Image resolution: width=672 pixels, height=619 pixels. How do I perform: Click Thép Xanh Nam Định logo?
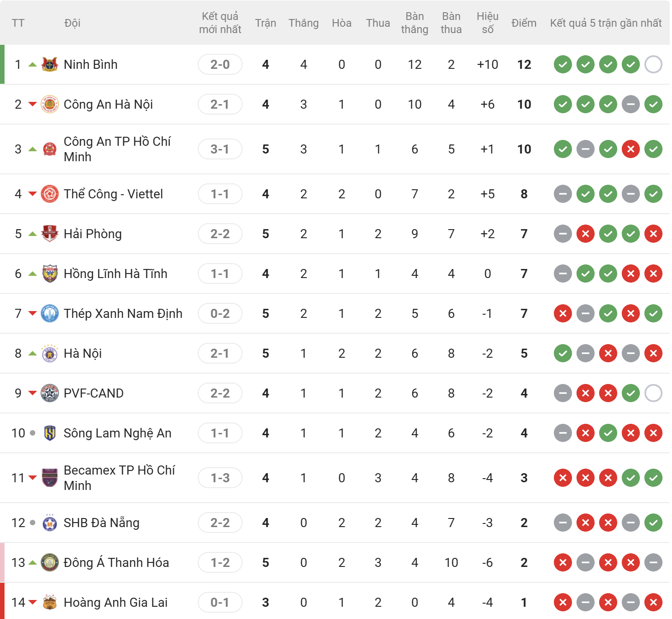50,313
